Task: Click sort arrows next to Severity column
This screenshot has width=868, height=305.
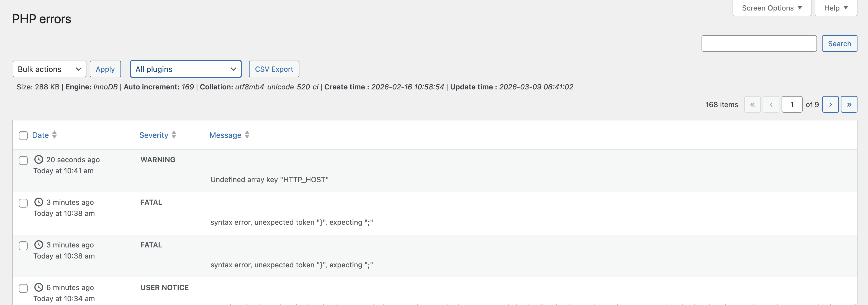Action: [x=174, y=135]
